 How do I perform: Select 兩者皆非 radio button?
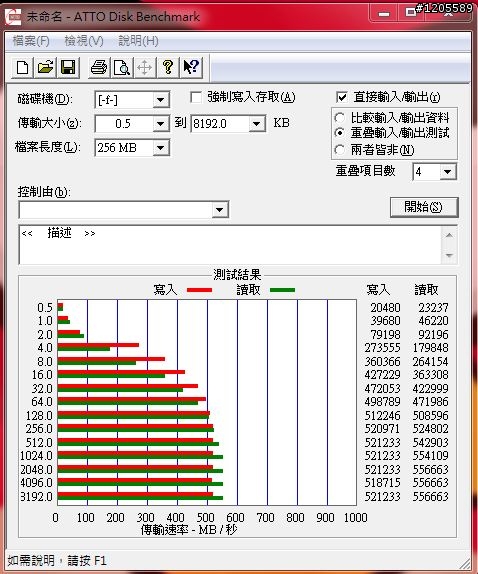(340, 149)
